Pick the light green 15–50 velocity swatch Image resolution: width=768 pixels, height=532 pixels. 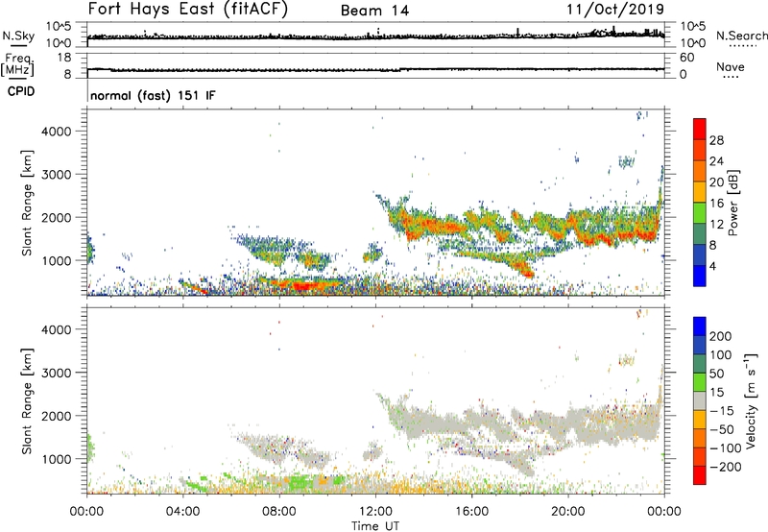(x=700, y=382)
